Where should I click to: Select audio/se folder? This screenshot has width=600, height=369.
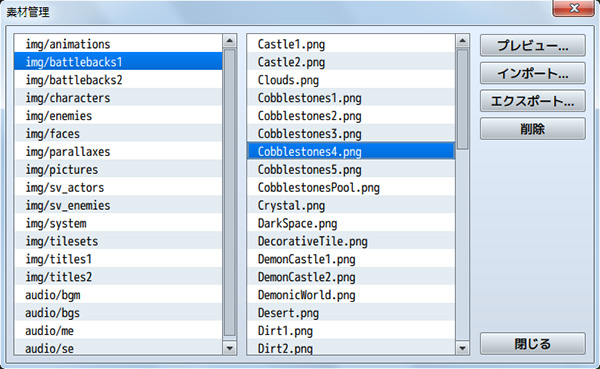[x=118, y=348]
